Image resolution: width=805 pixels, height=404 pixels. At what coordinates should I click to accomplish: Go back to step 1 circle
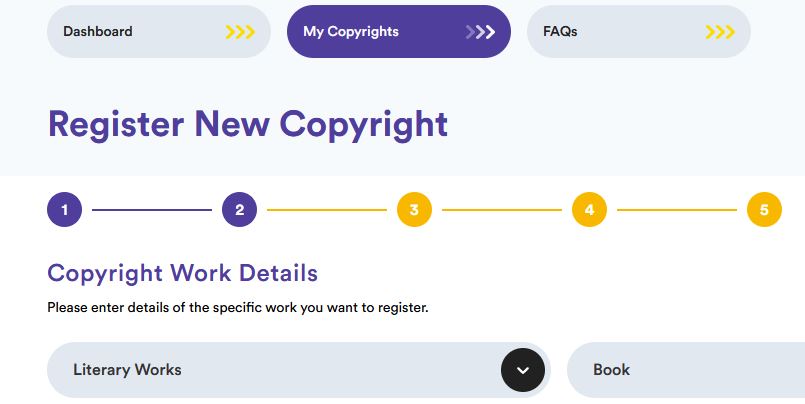coord(65,210)
